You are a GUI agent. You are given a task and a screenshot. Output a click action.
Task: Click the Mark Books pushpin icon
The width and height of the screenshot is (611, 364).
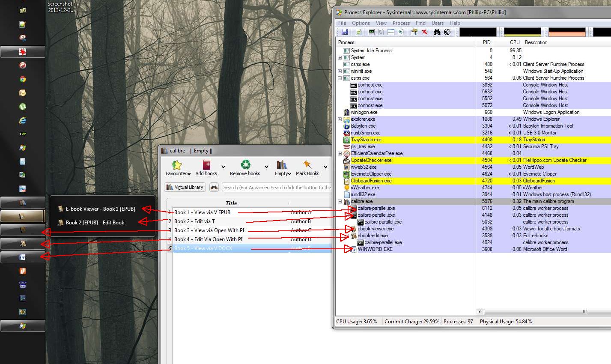307,165
